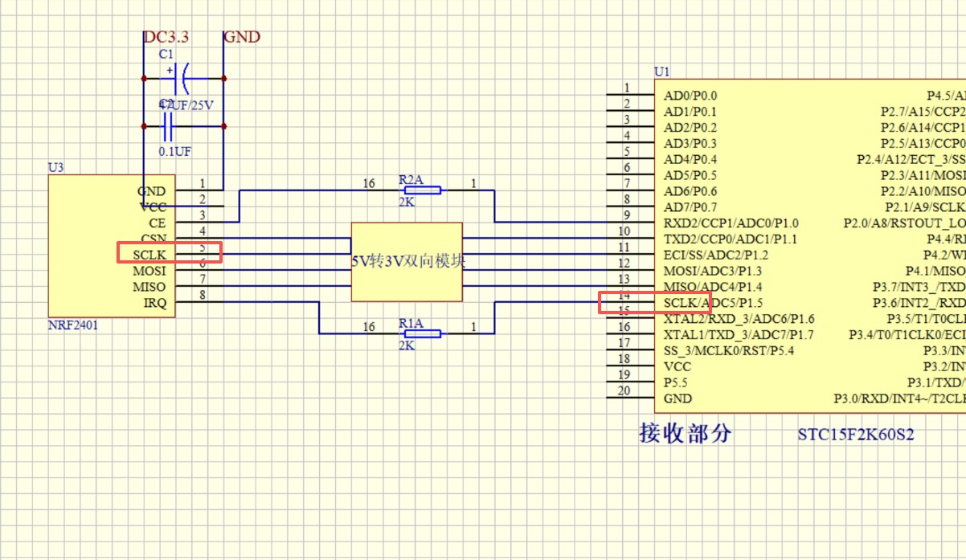Select the MOSI pin label on NRF2401

(149, 271)
